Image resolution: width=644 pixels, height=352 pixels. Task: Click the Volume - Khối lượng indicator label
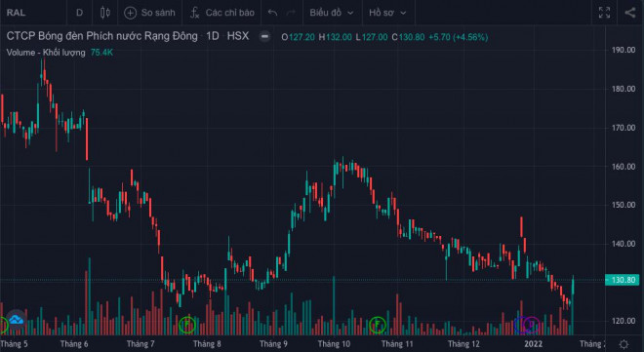click(46, 53)
